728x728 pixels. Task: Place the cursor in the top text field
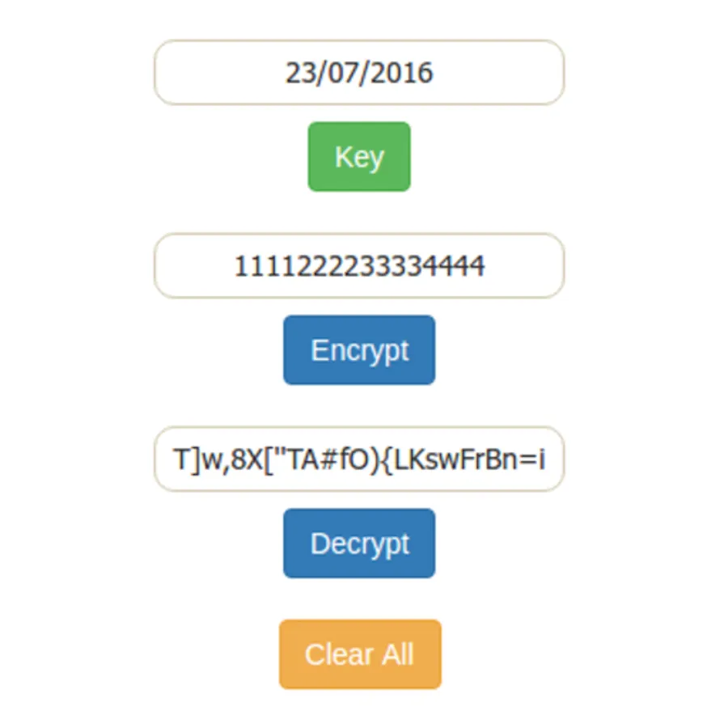click(x=359, y=73)
